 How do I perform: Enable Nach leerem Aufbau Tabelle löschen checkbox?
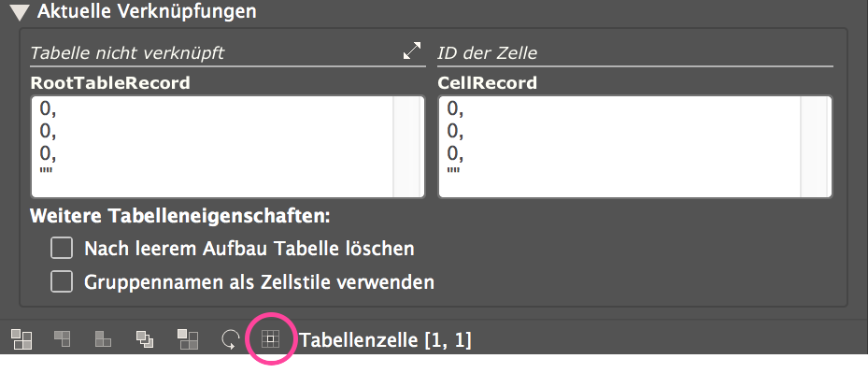pos(62,248)
